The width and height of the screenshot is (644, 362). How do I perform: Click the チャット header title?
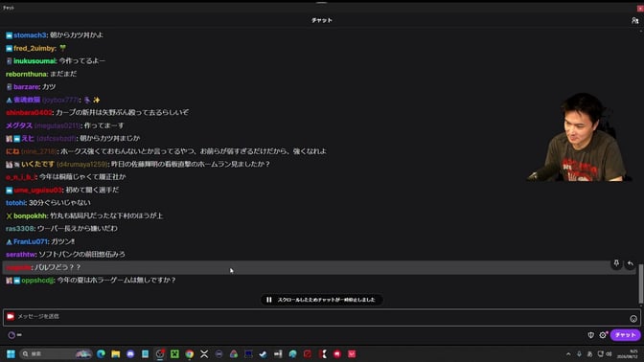pos(322,20)
